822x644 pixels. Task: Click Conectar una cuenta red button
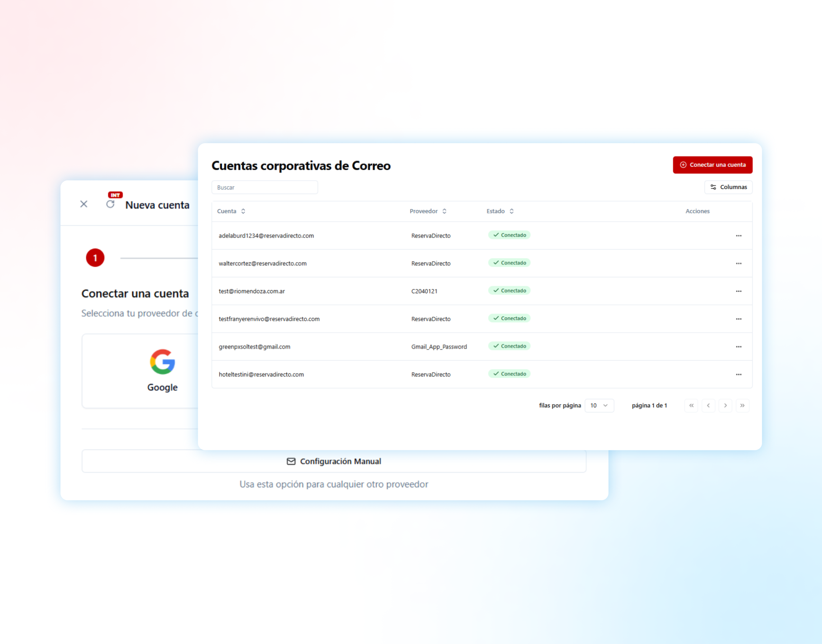712,165
